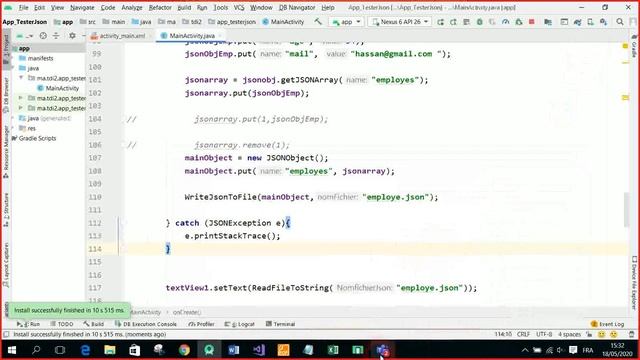Screen dimensions: 640x360
Task: Open the Build tool window at the bottom
Action: click(93, 324)
